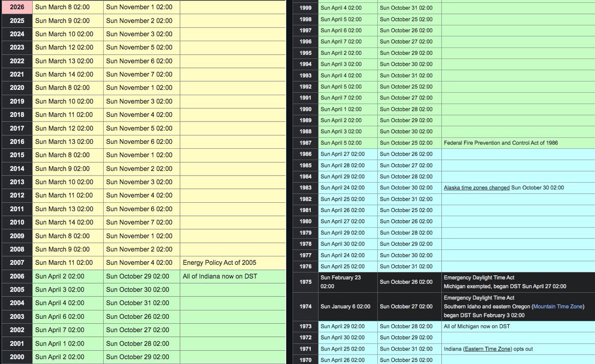Select the 2025 year cell

click(17, 21)
